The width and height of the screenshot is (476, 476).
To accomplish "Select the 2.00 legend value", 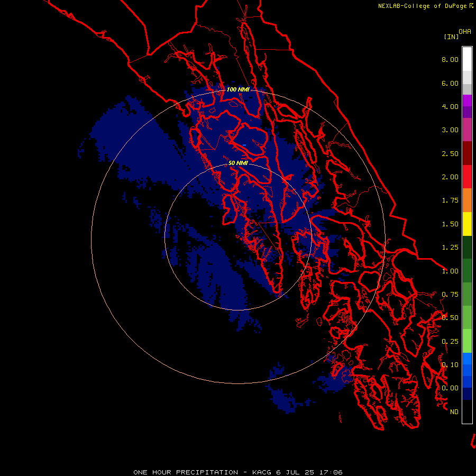I will point(450,177).
